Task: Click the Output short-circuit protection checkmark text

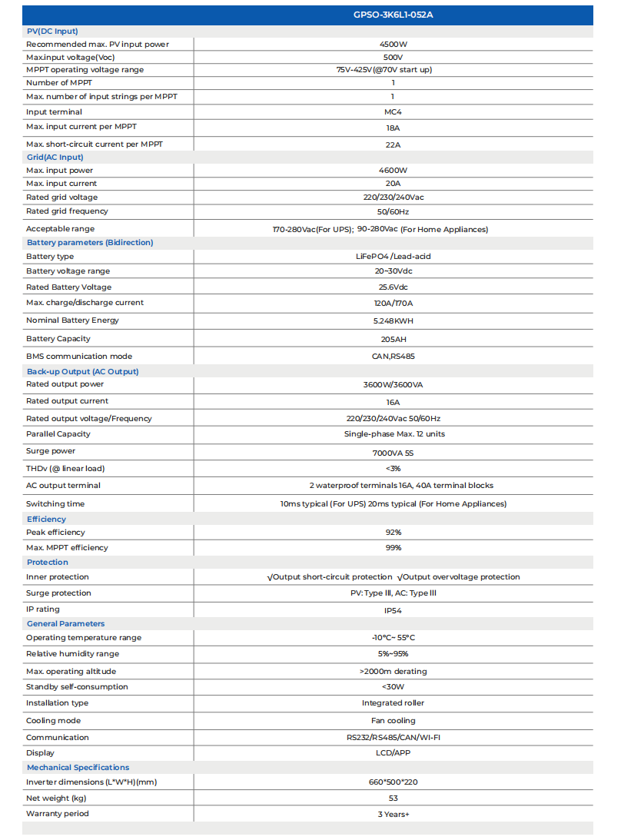Action: coord(330,577)
